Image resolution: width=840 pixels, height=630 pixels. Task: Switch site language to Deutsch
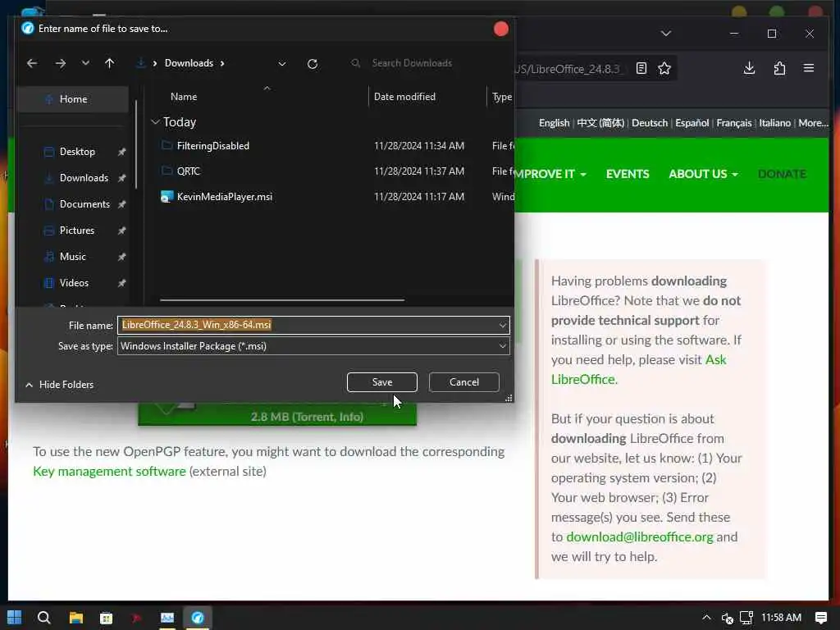(650, 123)
